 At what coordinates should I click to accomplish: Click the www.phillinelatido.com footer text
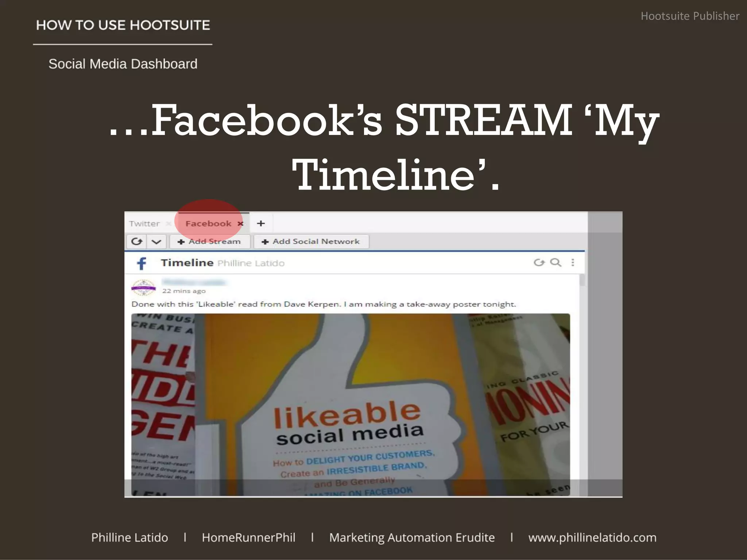point(592,537)
